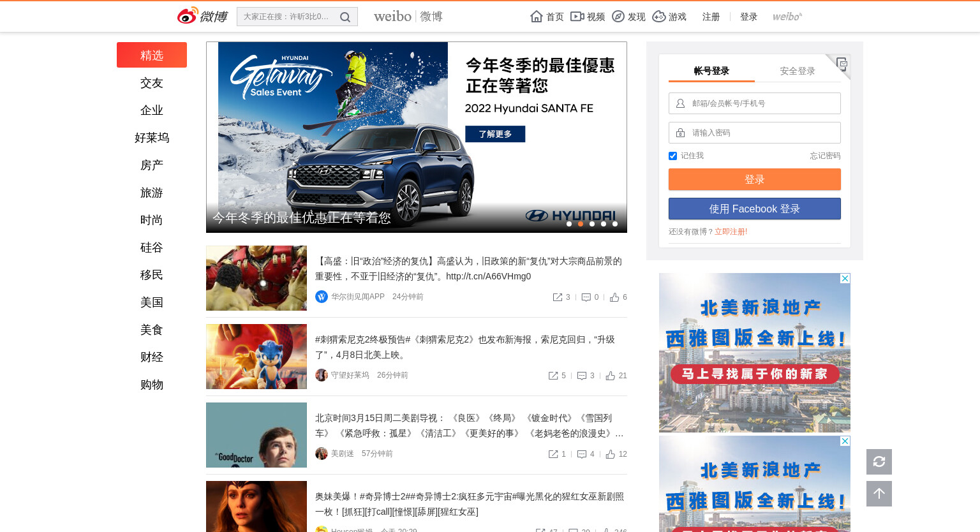Select the last carousel dot indicator
The width and height of the screenshot is (980, 532).
[x=615, y=224]
